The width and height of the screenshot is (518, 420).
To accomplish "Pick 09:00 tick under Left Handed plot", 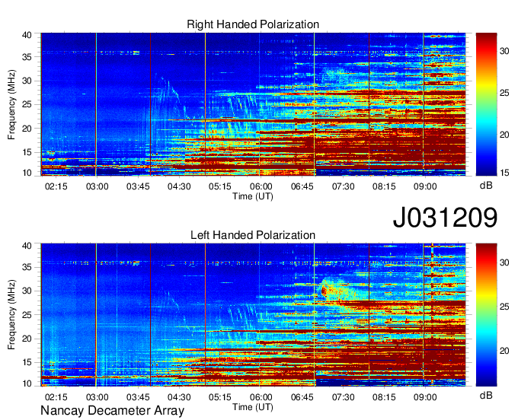I will click(425, 397).
